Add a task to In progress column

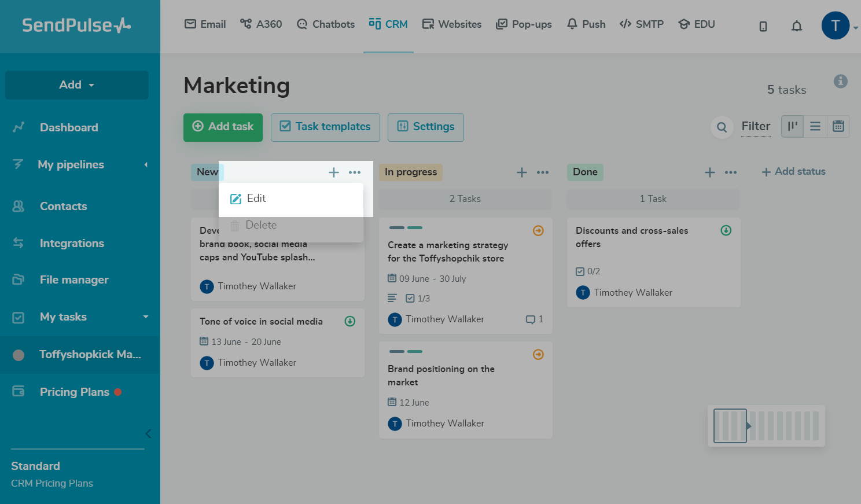coord(522,172)
